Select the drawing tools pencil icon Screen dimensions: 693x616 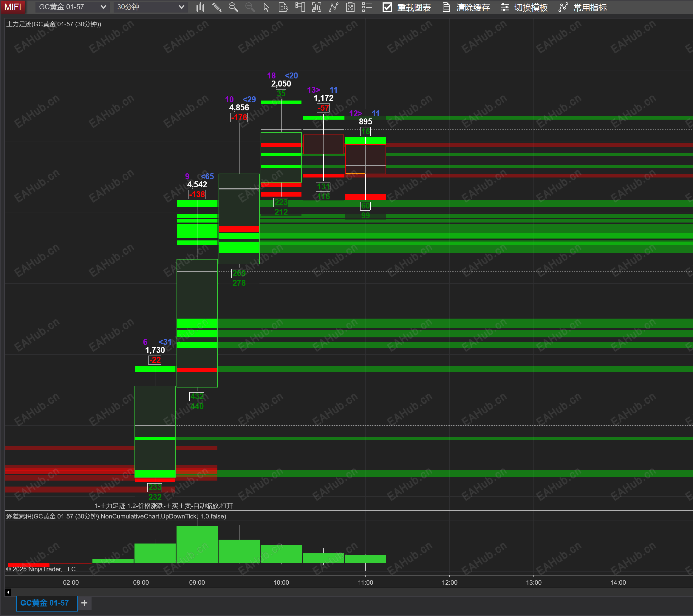click(x=217, y=7)
